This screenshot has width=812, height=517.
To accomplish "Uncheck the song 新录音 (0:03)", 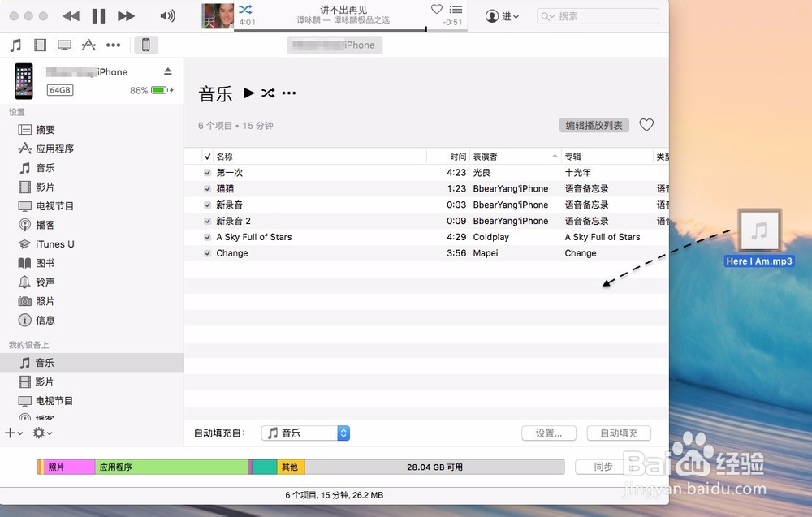I will [207, 205].
